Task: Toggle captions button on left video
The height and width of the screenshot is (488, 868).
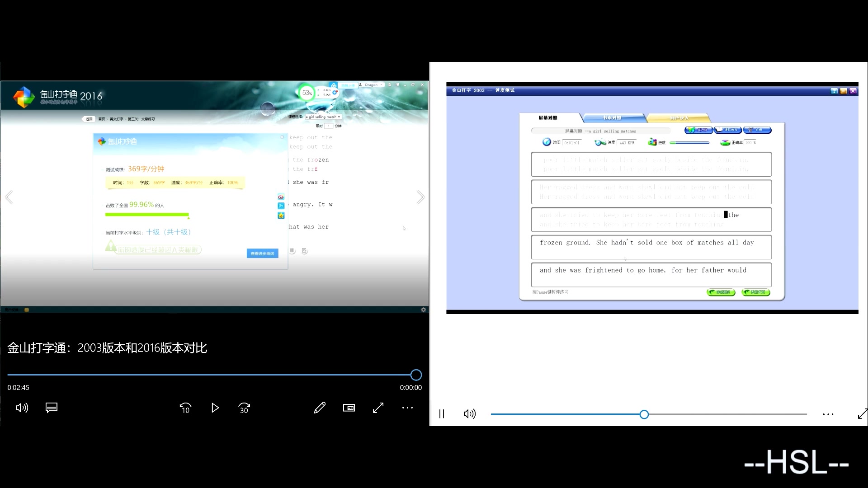Action: tap(51, 408)
